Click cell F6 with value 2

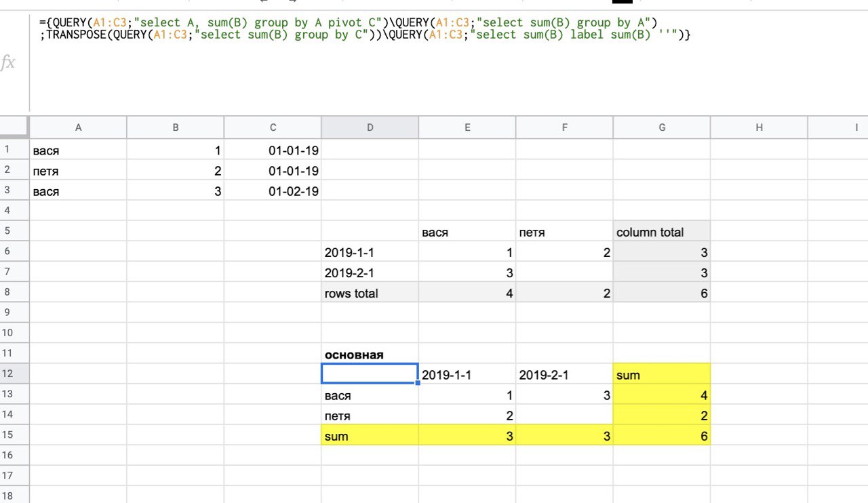564,251
